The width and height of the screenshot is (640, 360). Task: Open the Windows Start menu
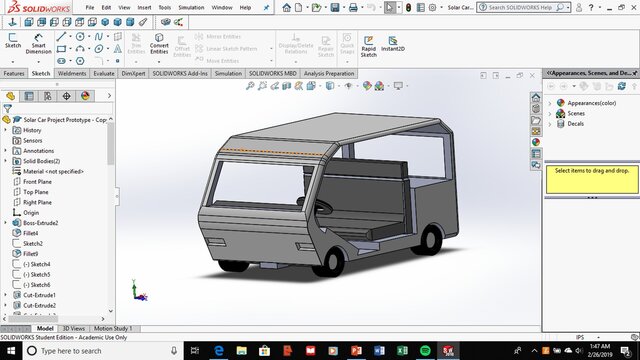coord(11,351)
